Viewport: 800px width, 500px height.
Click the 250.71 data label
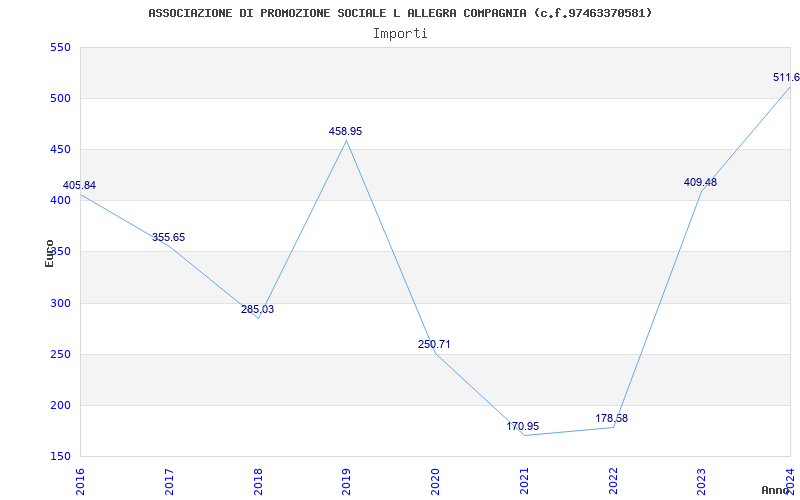tap(434, 344)
